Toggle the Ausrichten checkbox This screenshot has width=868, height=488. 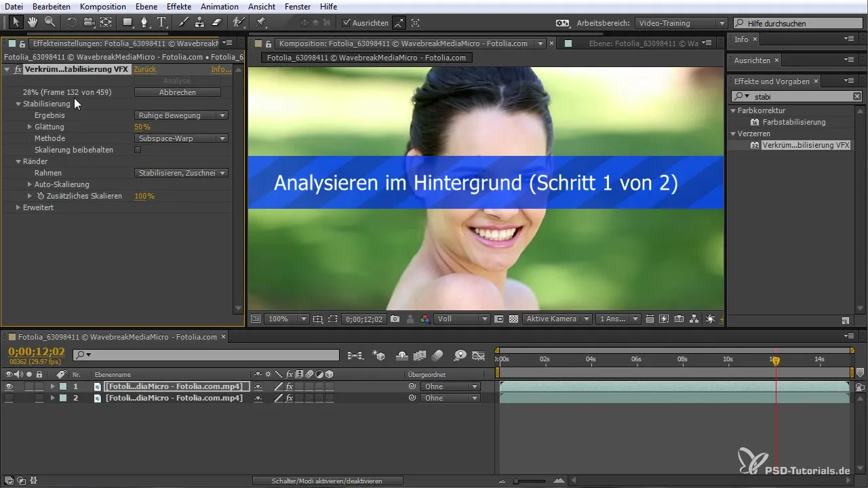click(x=346, y=22)
